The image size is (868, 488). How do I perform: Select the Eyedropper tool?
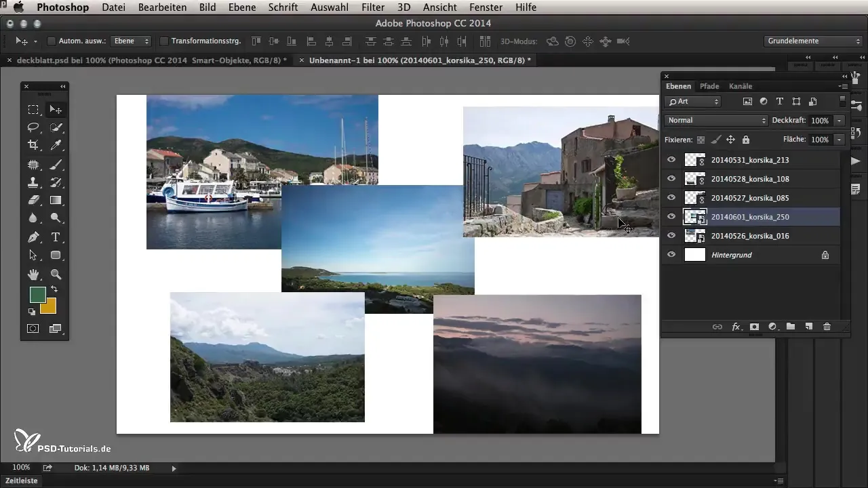point(56,145)
